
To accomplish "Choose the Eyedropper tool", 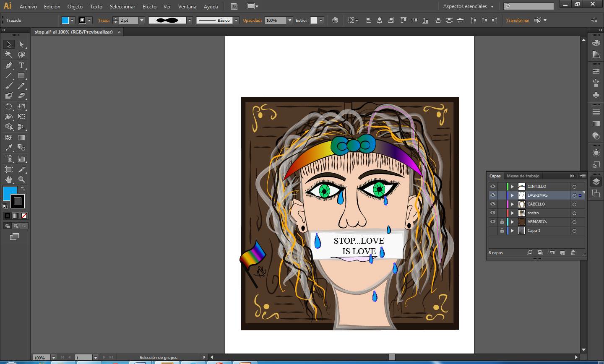I will [x=9, y=148].
